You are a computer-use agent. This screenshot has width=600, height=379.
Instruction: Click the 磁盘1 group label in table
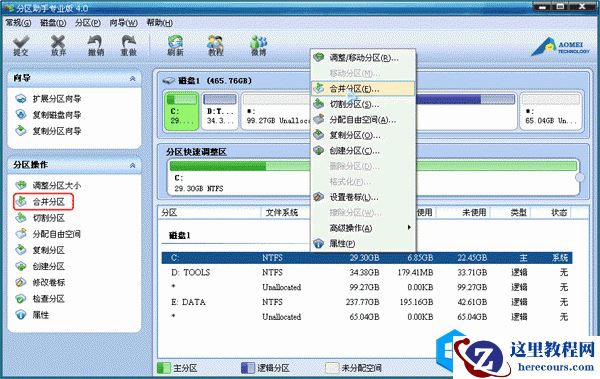180,235
